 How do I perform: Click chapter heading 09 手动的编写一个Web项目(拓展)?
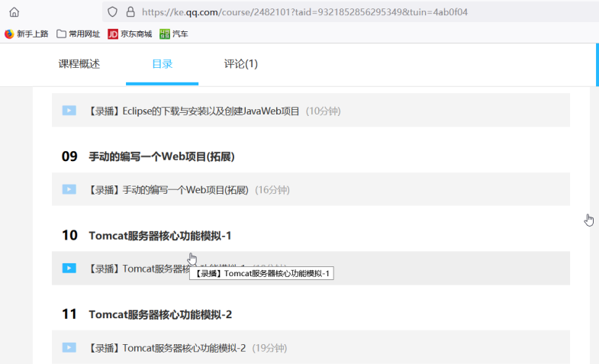pos(148,156)
